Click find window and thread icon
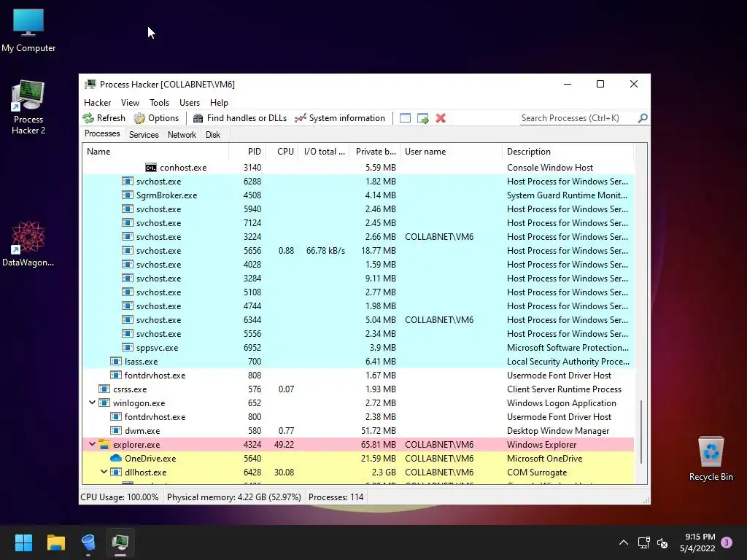The width and height of the screenshot is (747, 560). click(422, 118)
